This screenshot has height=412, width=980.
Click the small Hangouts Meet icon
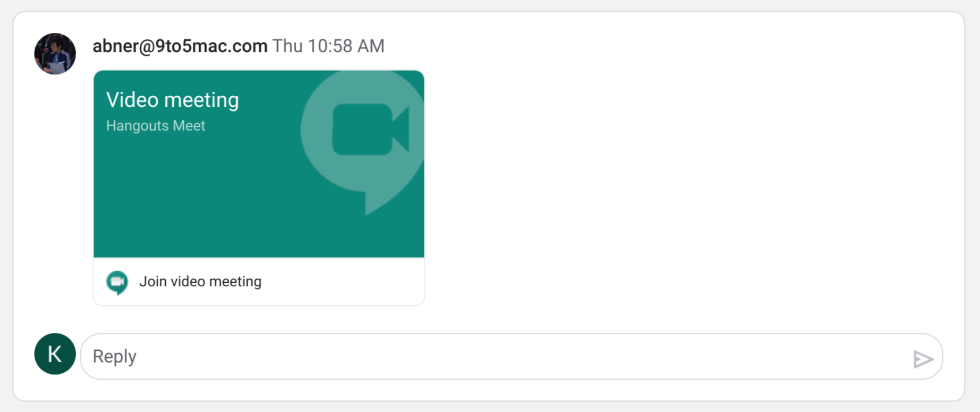tap(117, 282)
